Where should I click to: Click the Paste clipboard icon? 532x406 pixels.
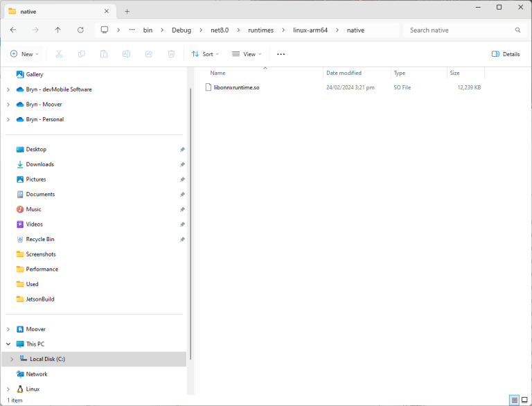point(104,54)
